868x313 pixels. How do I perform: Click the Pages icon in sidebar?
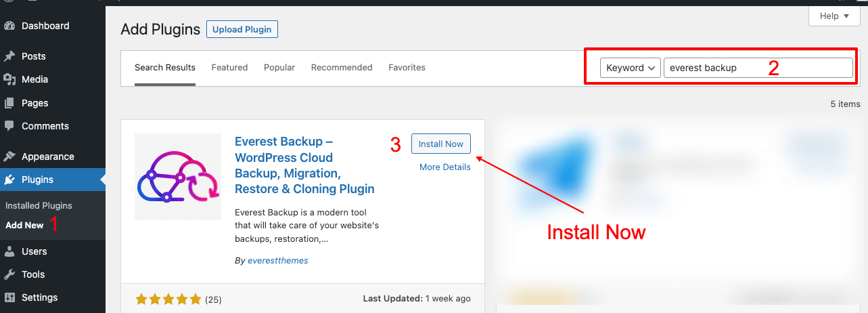point(9,103)
